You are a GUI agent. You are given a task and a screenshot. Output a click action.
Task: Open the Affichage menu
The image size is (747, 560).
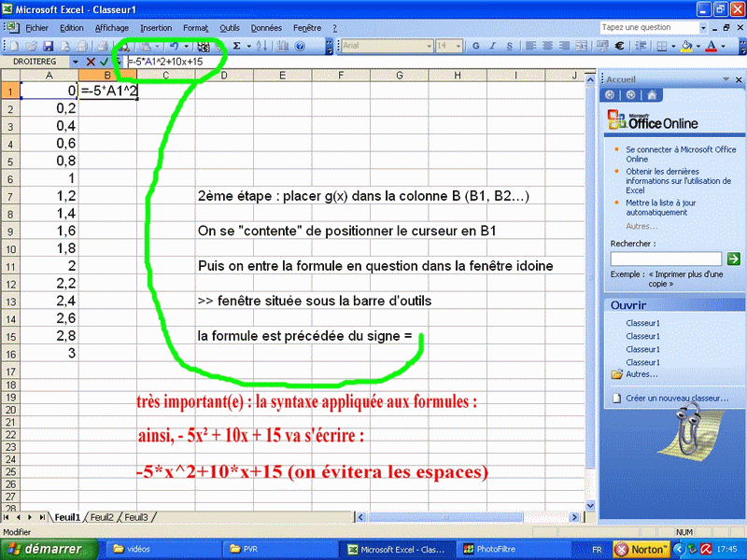pos(112,28)
